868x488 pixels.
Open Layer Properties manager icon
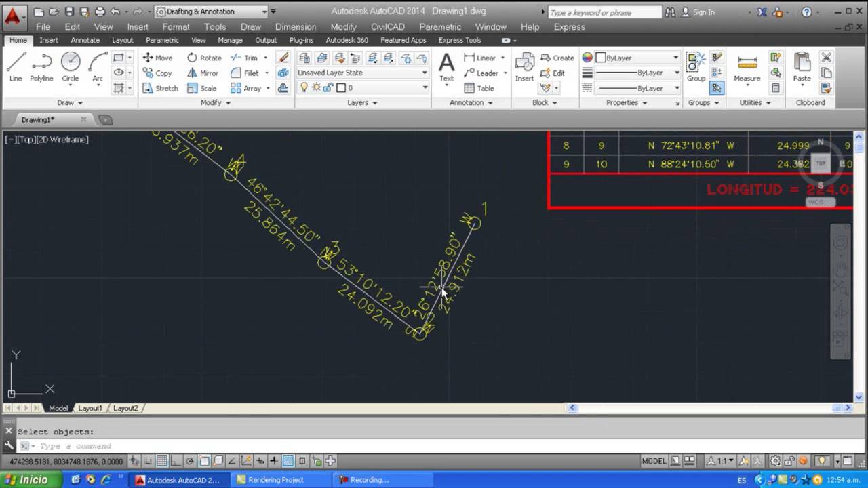[304, 58]
